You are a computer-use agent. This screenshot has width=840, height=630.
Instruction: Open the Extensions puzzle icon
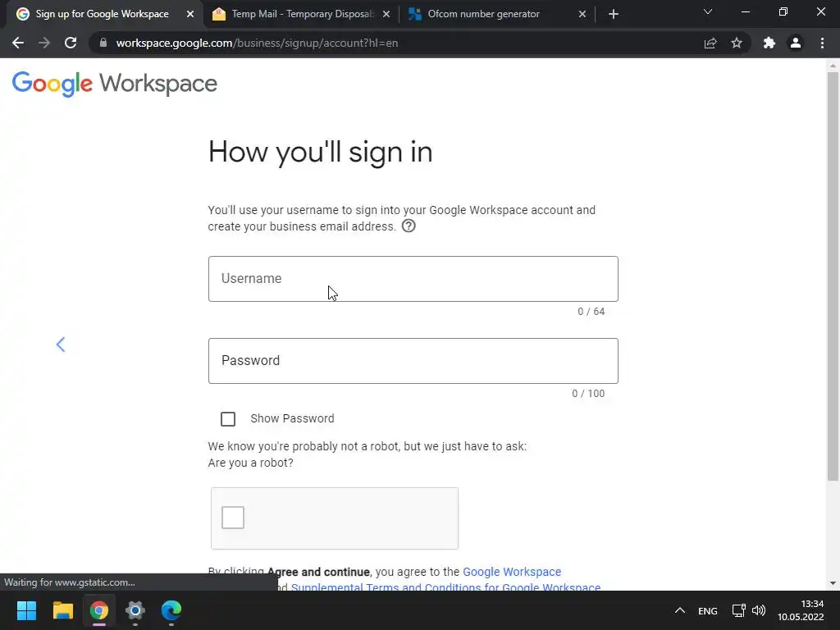tap(769, 43)
